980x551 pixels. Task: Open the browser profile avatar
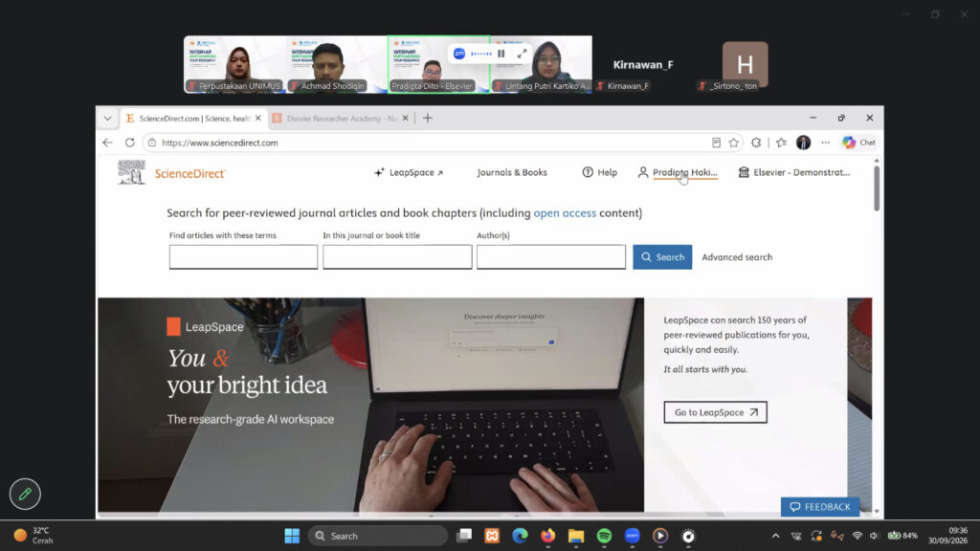tap(803, 143)
